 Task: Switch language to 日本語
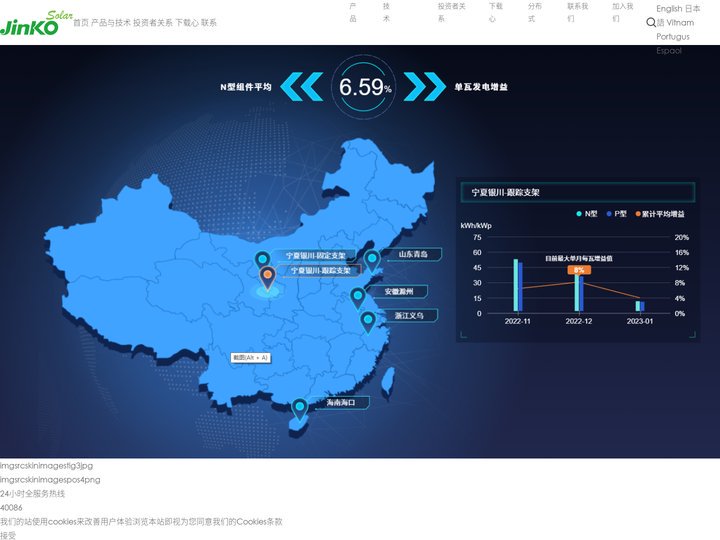(x=693, y=9)
